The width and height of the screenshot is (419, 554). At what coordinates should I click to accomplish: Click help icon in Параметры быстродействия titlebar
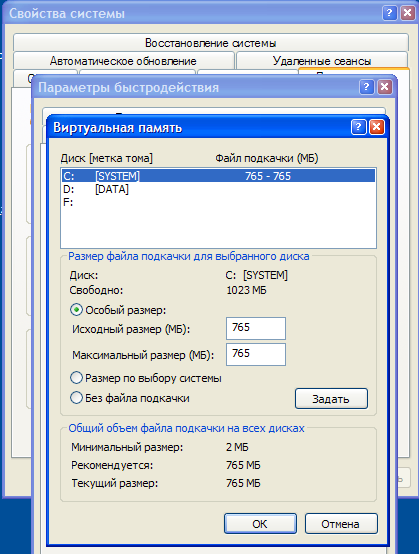366,87
